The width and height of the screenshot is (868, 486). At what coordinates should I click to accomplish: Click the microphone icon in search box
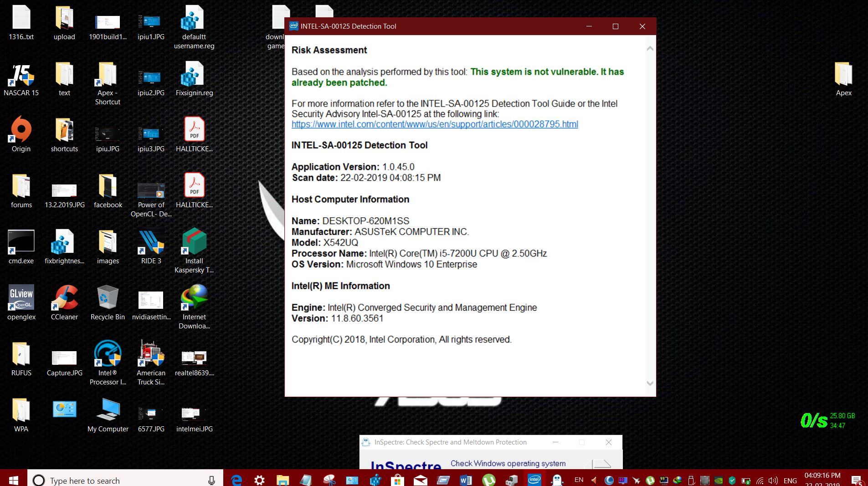point(211,480)
